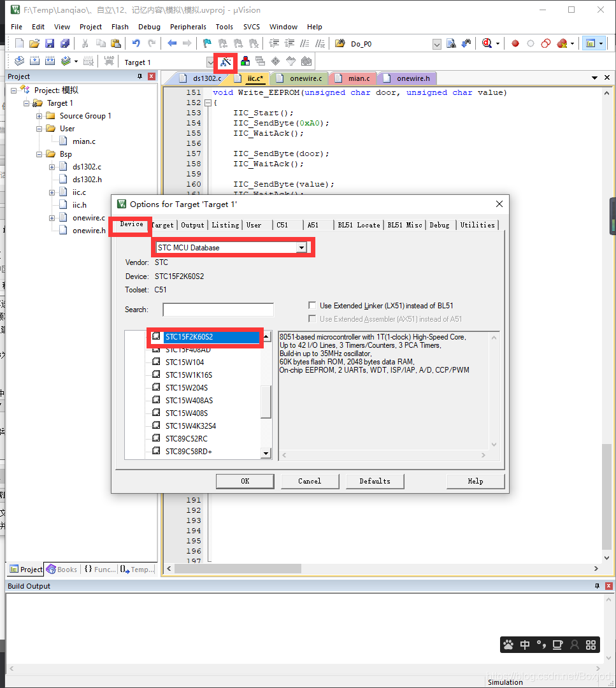Enable Use Extended Linker (LX51) checkbox

pos(312,305)
